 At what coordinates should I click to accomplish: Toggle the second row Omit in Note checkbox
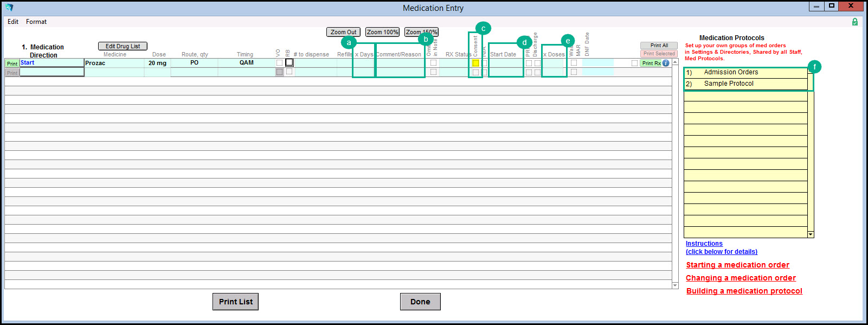coord(433,72)
